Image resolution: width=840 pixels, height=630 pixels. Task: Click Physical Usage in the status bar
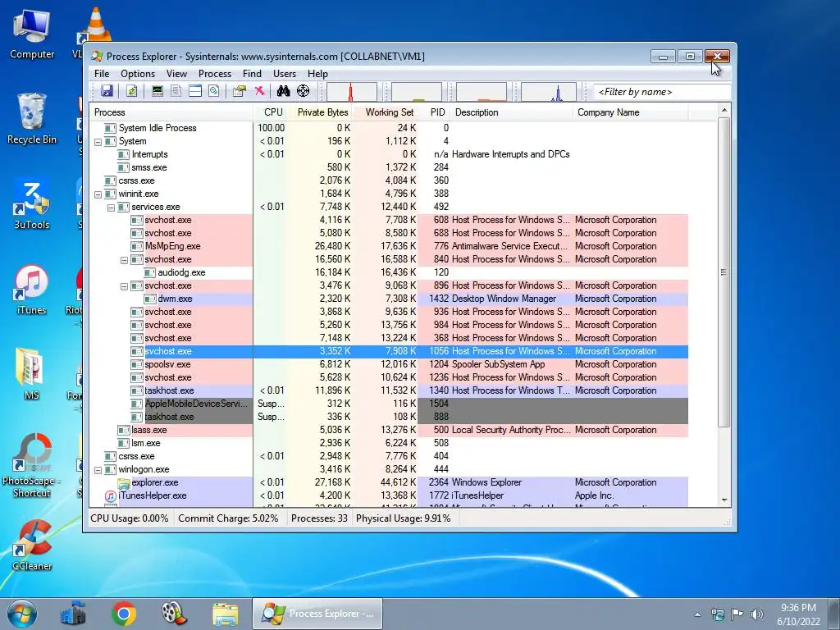(x=404, y=518)
